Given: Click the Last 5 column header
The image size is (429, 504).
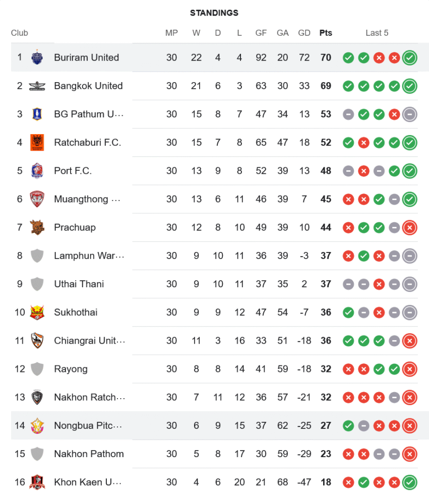Looking at the screenshot, I should tap(377, 33).
